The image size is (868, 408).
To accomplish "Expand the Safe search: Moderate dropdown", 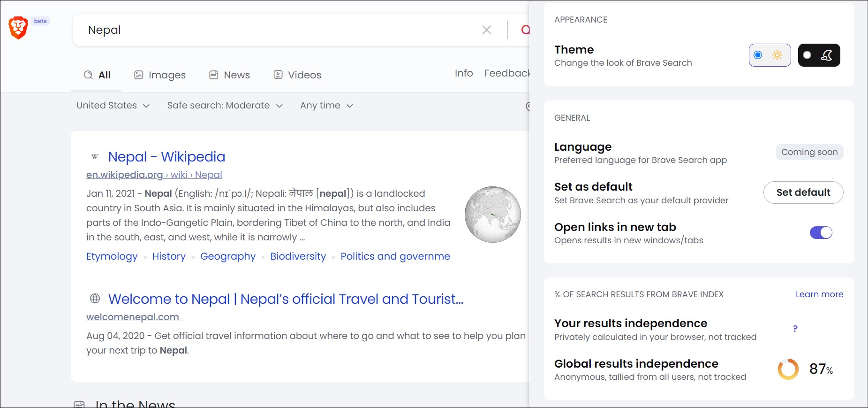I will pos(225,106).
